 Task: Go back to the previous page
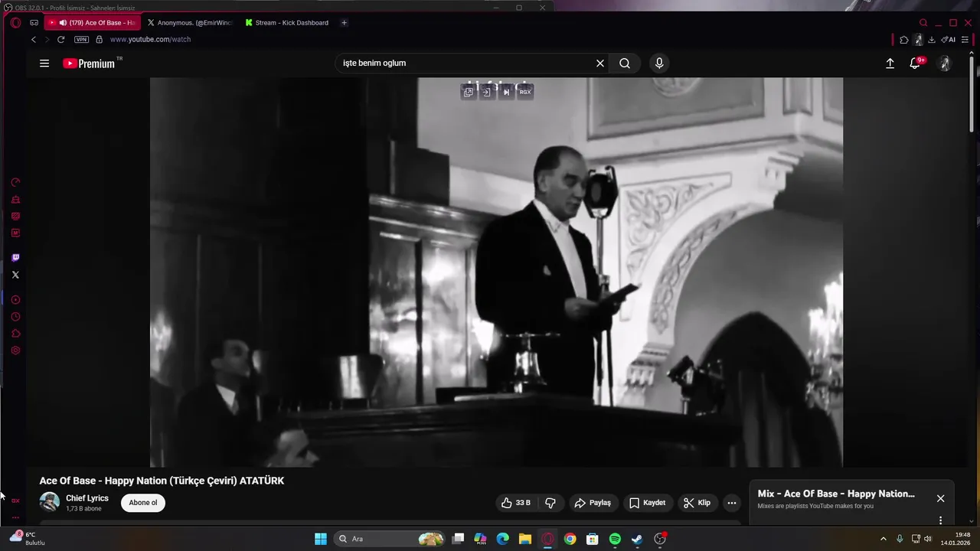(33, 40)
